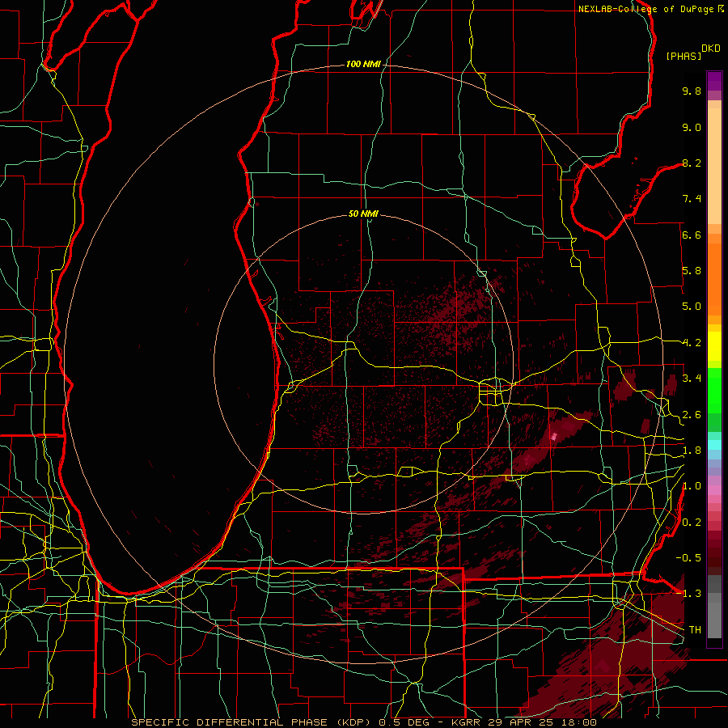
Task: Click the 3.4 value on the color scale
Action: click(692, 379)
